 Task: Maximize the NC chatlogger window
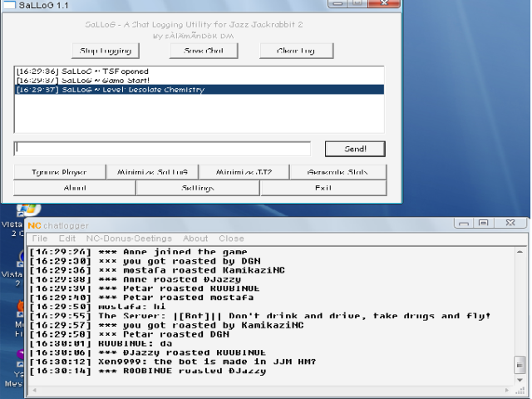[x=484, y=223]
